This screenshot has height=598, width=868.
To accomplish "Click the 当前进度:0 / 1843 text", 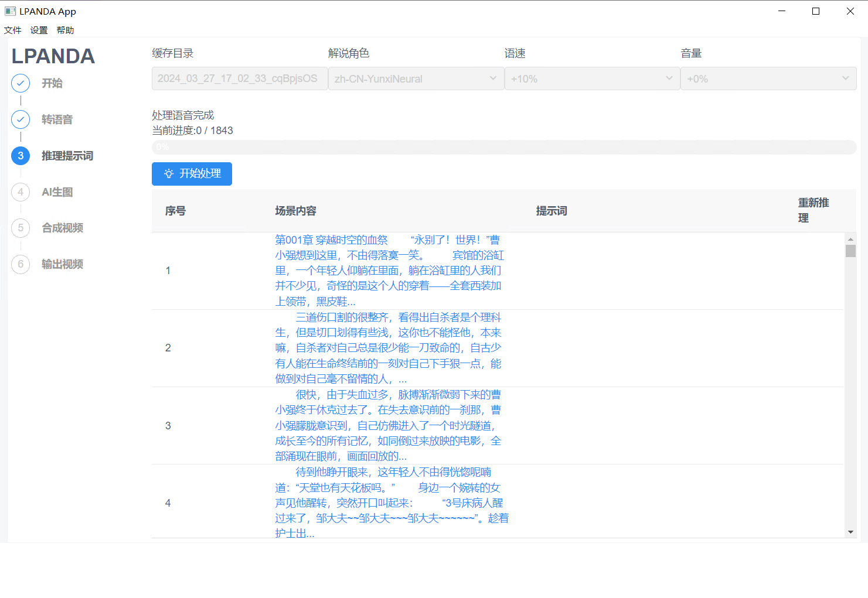I will click(x=192, y=131).
